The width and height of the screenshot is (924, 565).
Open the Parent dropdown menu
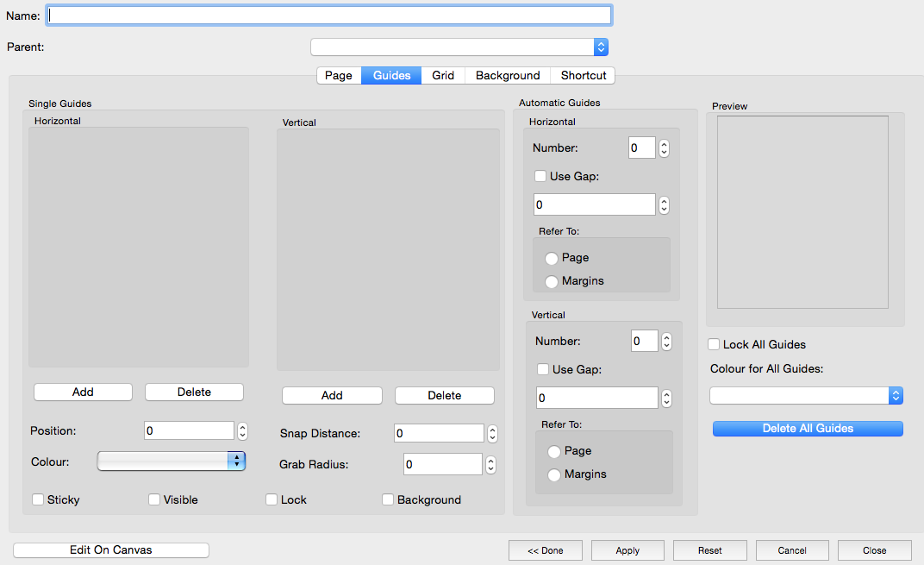(x=459, y=47)
